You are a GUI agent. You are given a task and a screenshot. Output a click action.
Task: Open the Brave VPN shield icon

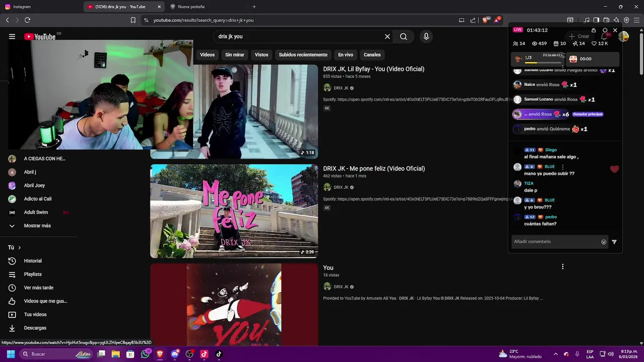tap(626, 20)
